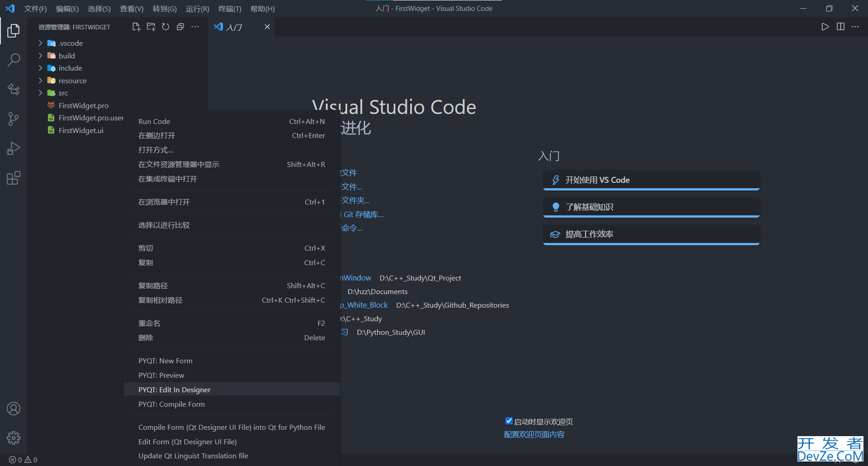The height and width of the screenshot is (466, 868).
Task: Choose 在集成终端中打开 entry
Action: 231,179
